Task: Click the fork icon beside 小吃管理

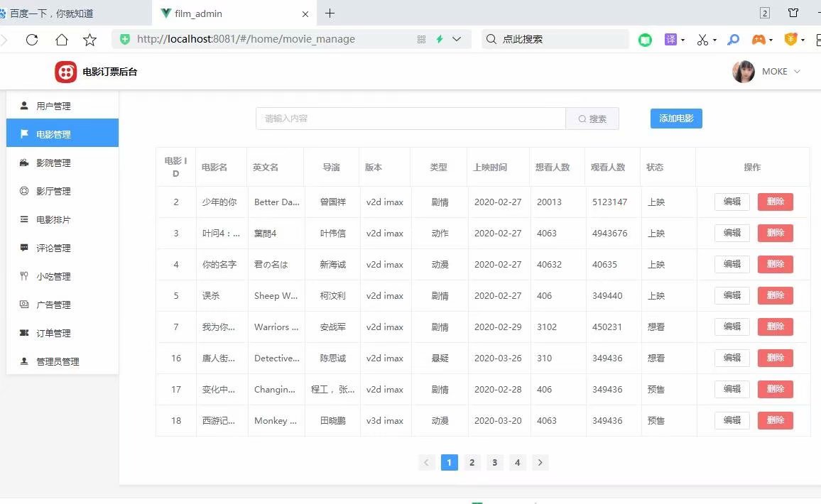Action: click(24, 276)
